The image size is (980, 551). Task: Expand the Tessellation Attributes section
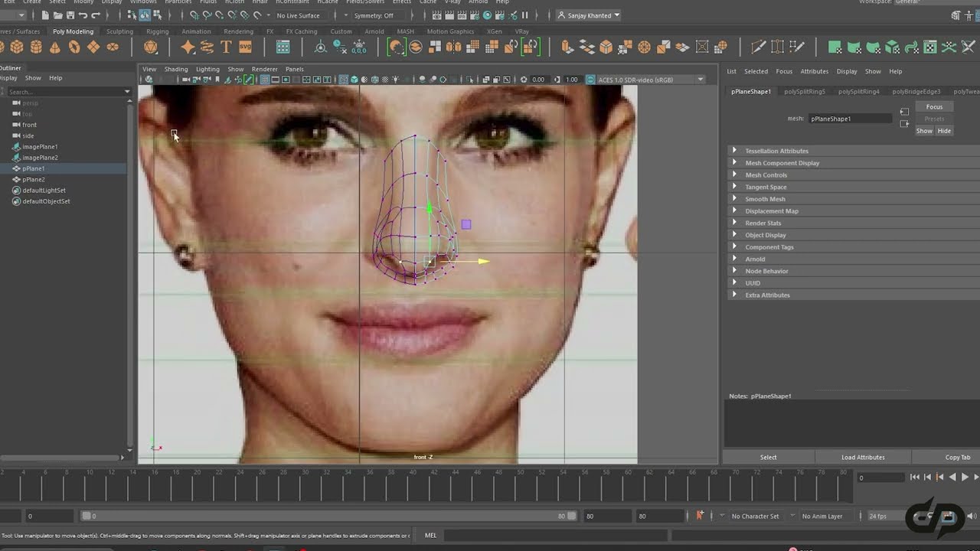click(x=776, y=151)
